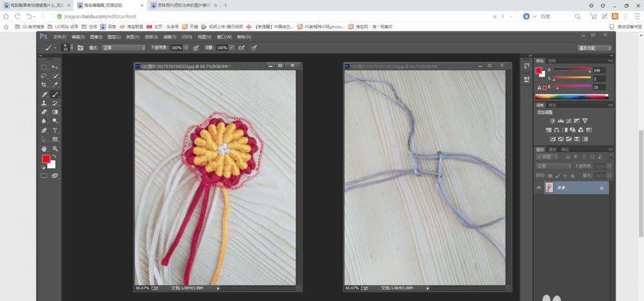Hide the 背景 layer using eye icon

(539, 187)
